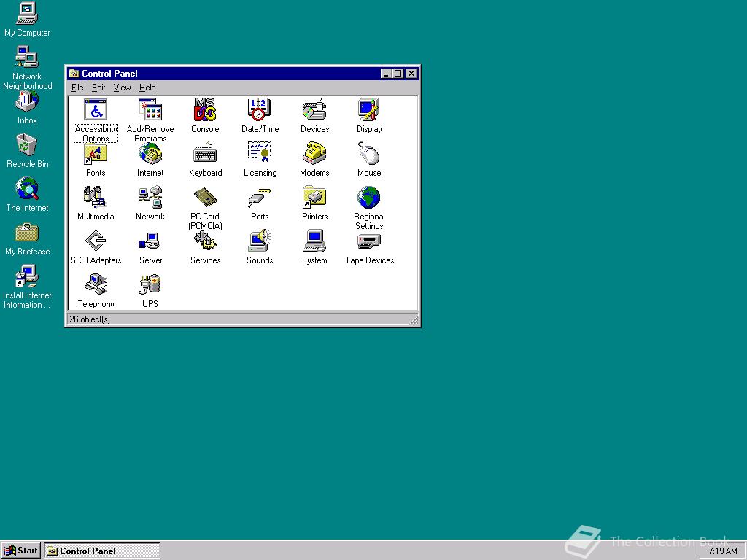Click the Start button

(21, 551)
